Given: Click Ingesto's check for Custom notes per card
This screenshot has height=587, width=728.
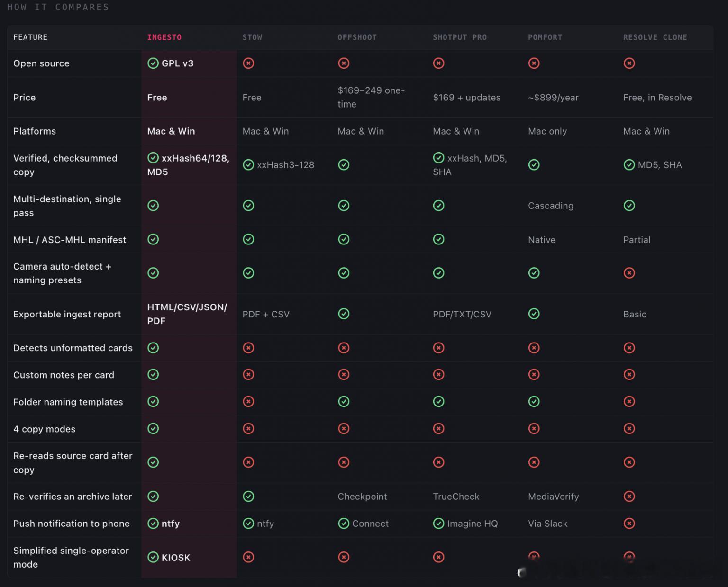Looking at the screenshot, I should coord(153,375).
